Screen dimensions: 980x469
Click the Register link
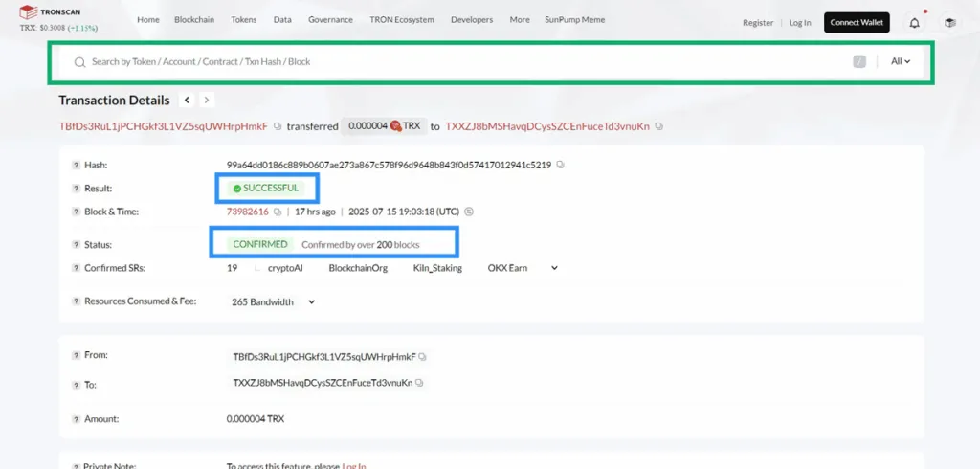[x=758, y=23]
